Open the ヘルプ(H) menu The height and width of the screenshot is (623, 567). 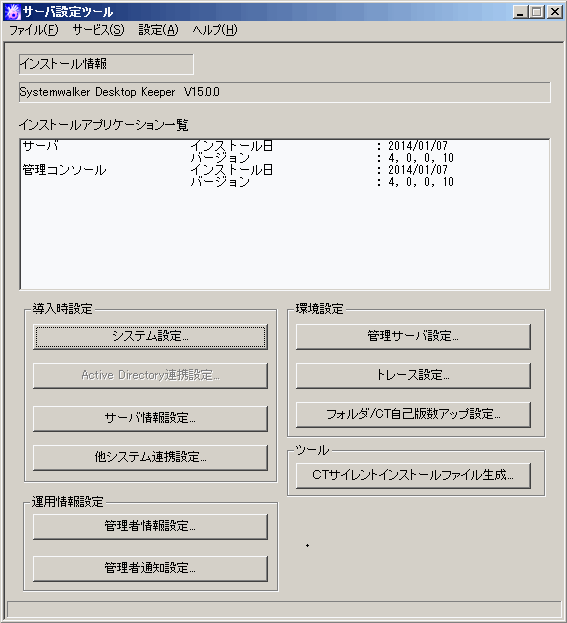click(215, 30)
